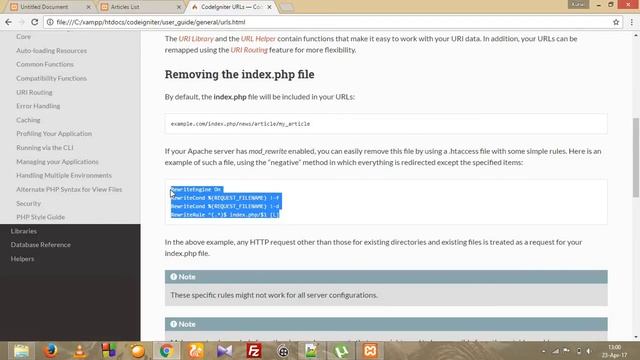The width and height of the screenshot is (640, 360).
Task: Open File Explorer from the taskbar
Action: (21, 351)
